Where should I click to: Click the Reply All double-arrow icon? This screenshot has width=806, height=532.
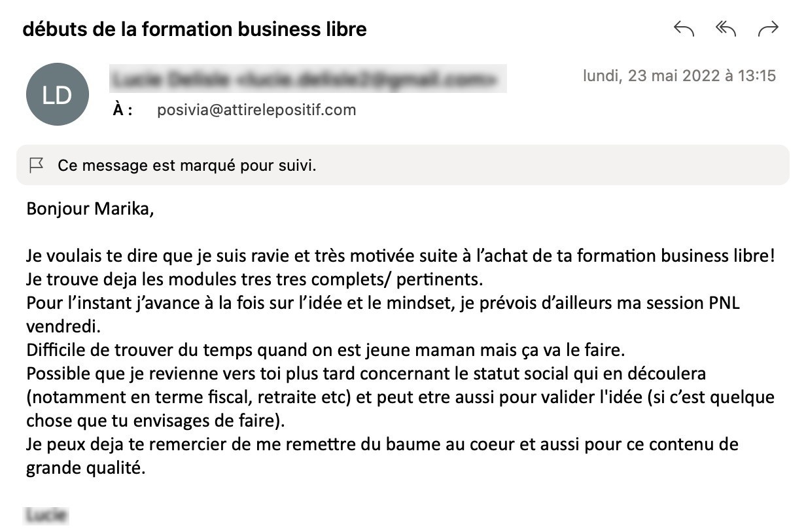tap(726, 29)
